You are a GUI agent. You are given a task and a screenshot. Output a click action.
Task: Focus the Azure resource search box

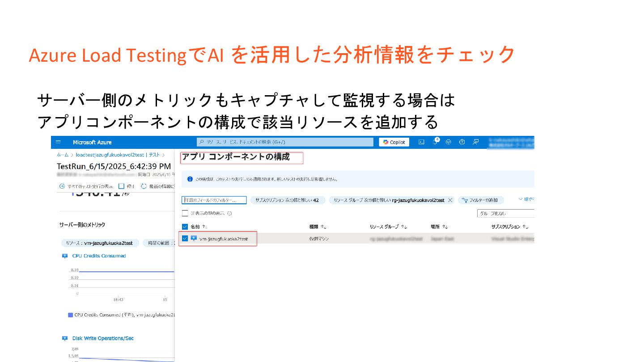coord(285,142)
